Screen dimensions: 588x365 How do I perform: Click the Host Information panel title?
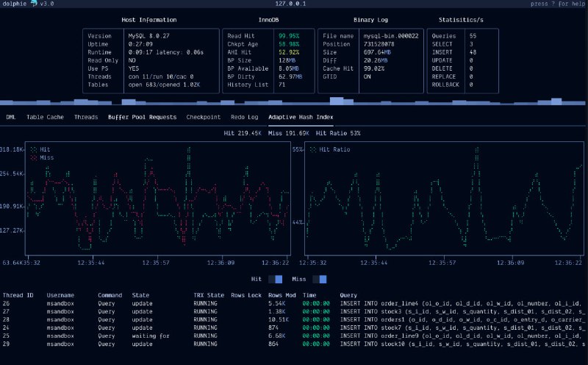(149, 20)
